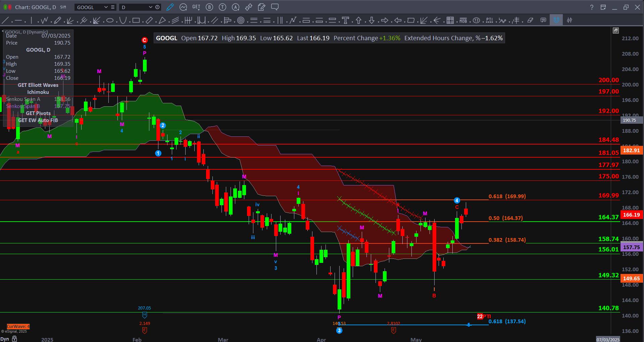The image size is (644, 342).
Task: Toggle the annotation comment box tool
Action: pyautogui.click(x=543, y=20)
